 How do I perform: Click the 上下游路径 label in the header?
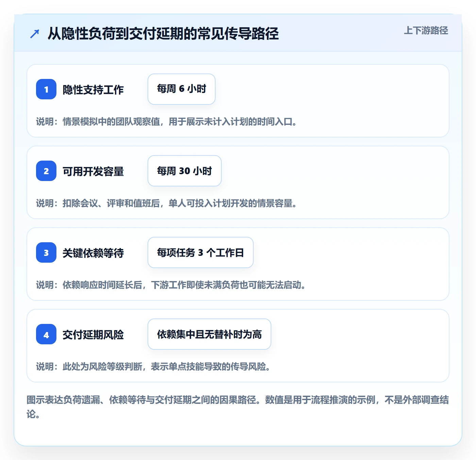426,30
